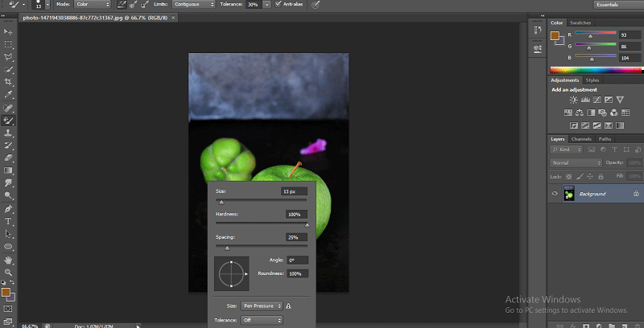Select the Zoom tool
The image size is (644, 328).
pos(8,273)
